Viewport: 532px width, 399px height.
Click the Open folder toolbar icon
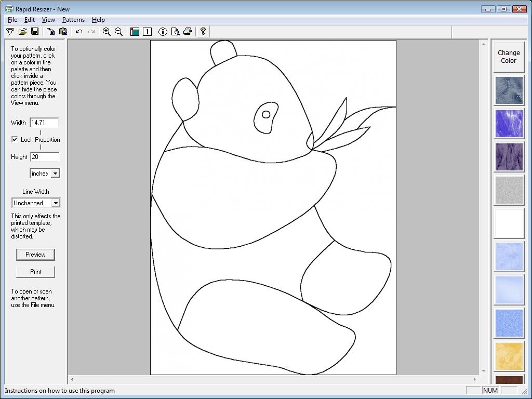(x=22, y=32)
